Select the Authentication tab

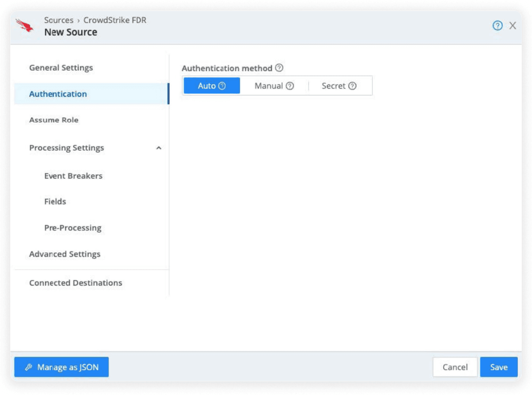click(91, 94)
